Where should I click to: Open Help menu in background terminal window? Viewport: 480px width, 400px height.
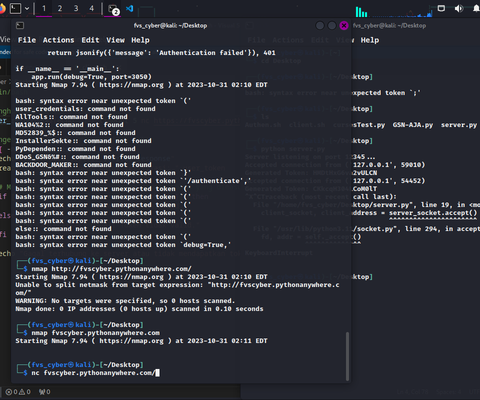(370, 40)
